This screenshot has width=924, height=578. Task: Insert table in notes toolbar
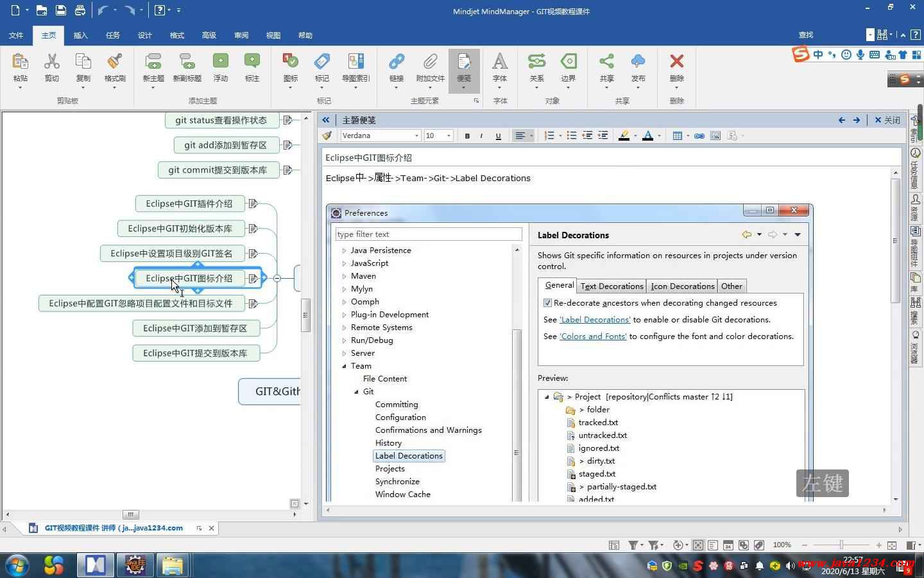point(677,136)
